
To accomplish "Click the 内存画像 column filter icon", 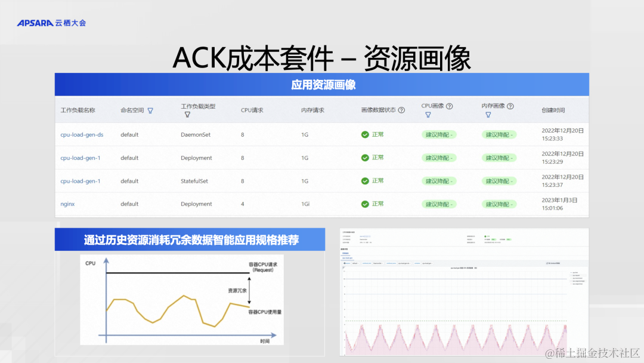I will 488,115.
